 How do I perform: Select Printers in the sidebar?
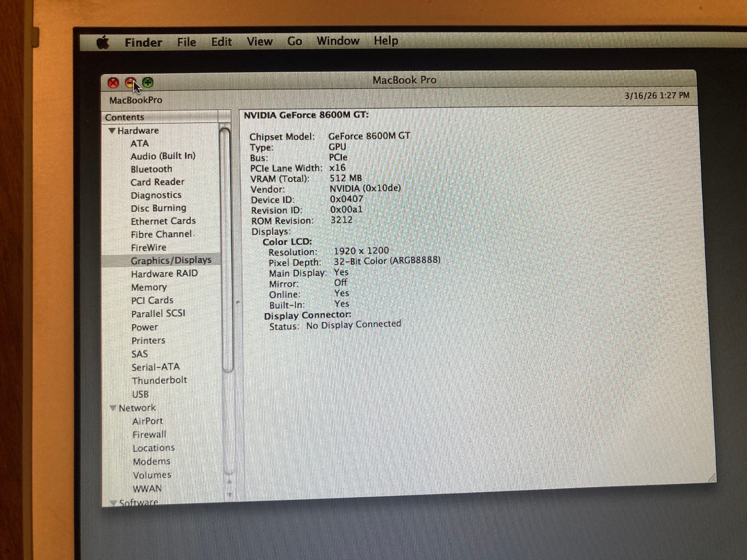148,341
